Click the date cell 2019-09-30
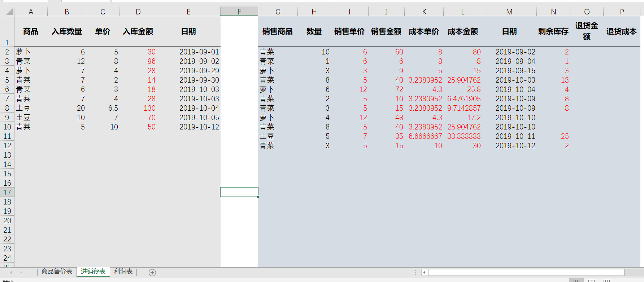The width and height of the screenshot is (644, 282). coord(188,80)
